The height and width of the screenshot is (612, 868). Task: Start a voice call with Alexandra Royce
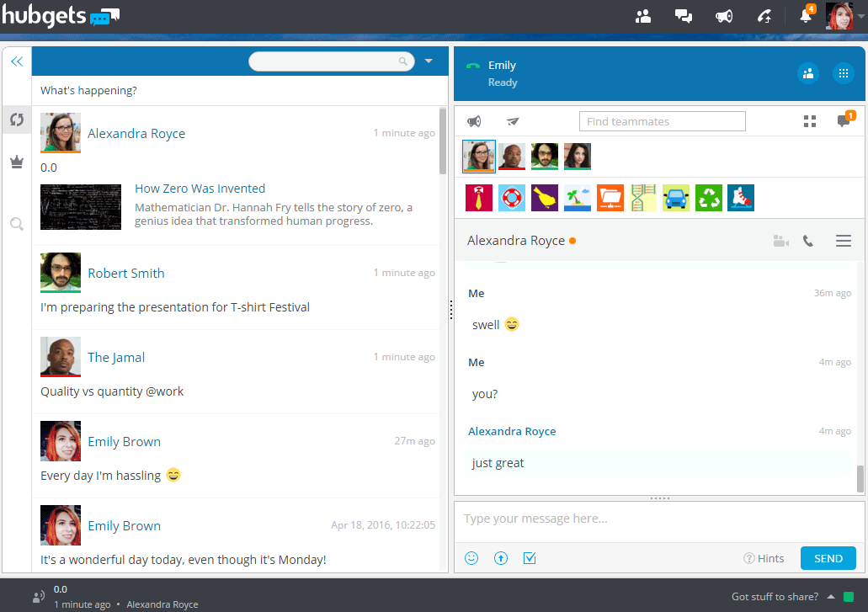point(808,242)
